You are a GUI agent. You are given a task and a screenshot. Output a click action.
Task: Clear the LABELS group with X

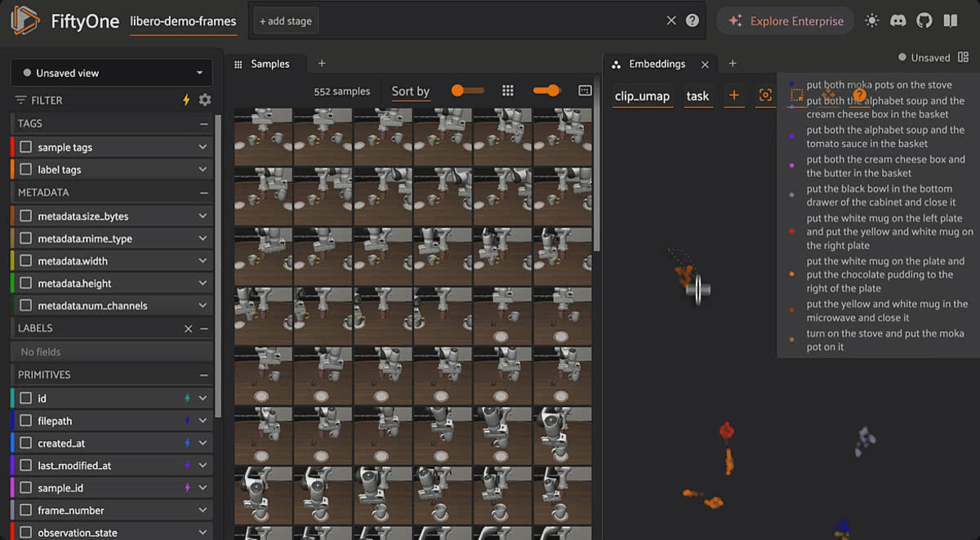[188, 328]
